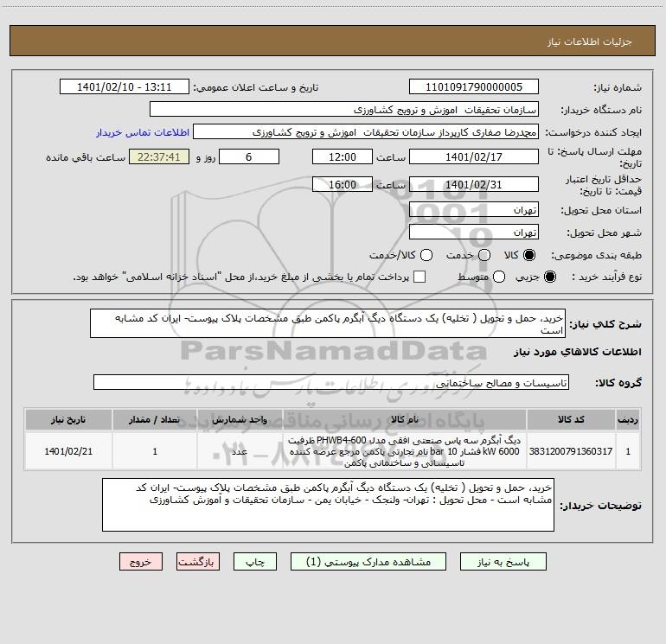666x644 pixels.
Task: Click the اطلاعات کالاهای مورد نیاز heading
Action: click(x=577, y=352)
